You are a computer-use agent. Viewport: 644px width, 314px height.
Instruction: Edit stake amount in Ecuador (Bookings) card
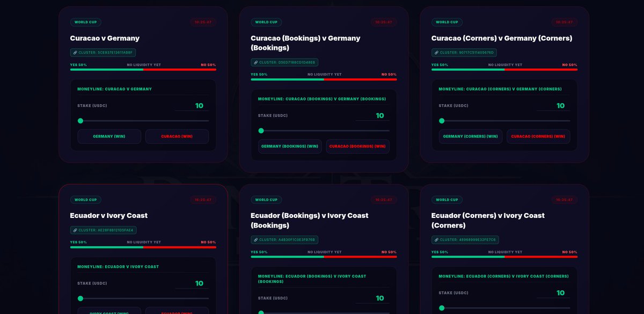[372, 298]
